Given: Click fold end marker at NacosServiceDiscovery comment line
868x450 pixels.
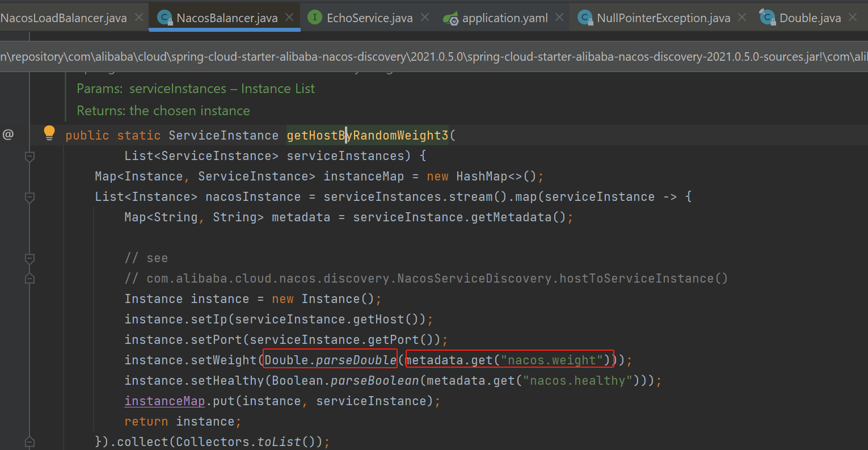Looking at the screenshot, I should pyautogui.click(x=30, y=279).
